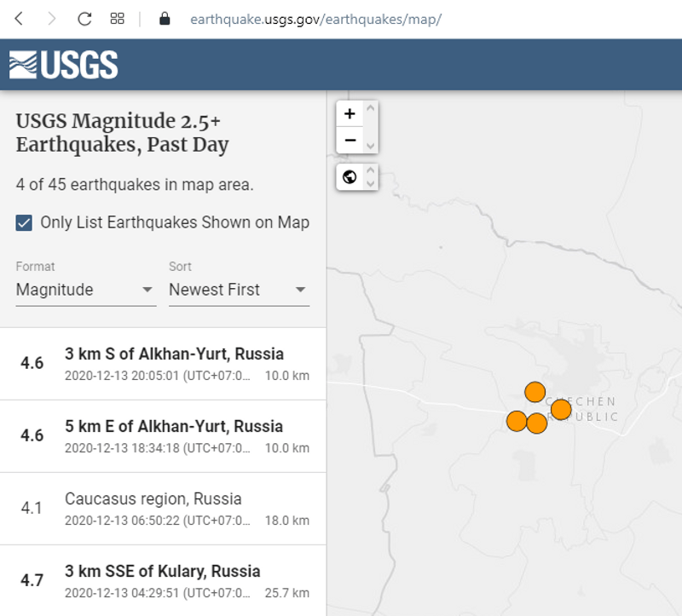This screenshot has height=616, width=682.
Task: Open the Format dropdown showing Magnitude
Action: click(85, 290)
